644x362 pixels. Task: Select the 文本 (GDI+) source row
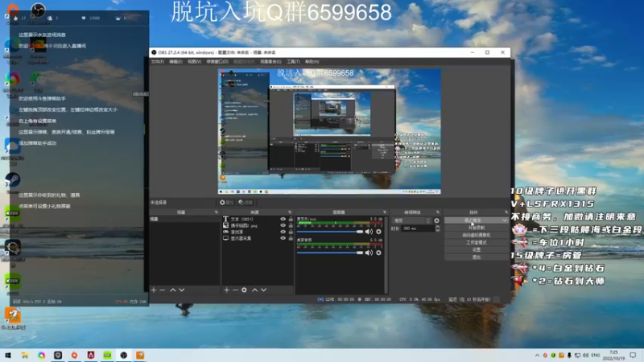click(258, 219)
